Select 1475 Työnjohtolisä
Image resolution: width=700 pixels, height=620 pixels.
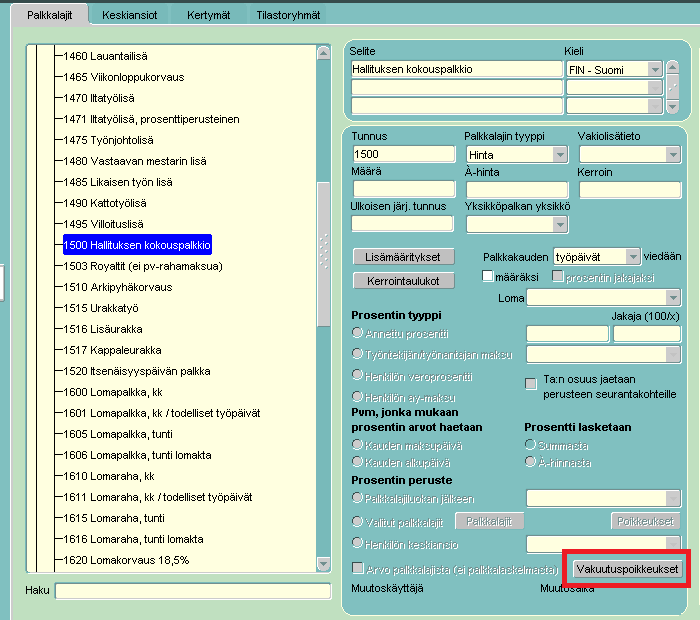(x=108, y=140)
